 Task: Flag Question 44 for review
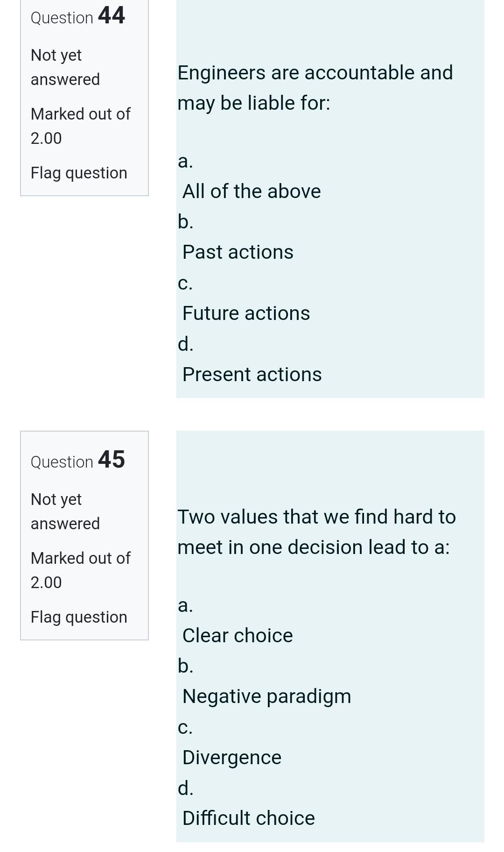[79, 172]
